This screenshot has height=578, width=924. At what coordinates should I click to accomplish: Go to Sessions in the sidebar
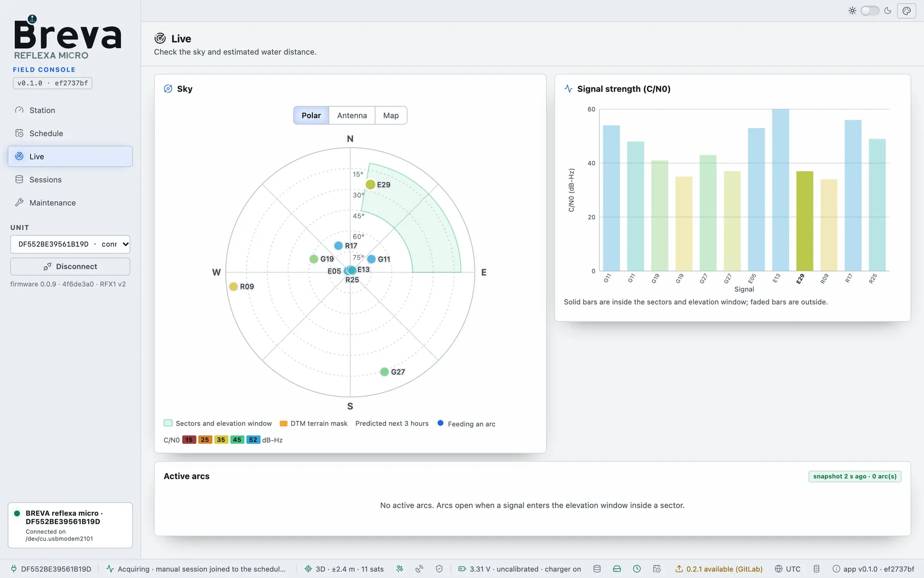point(70,179)
